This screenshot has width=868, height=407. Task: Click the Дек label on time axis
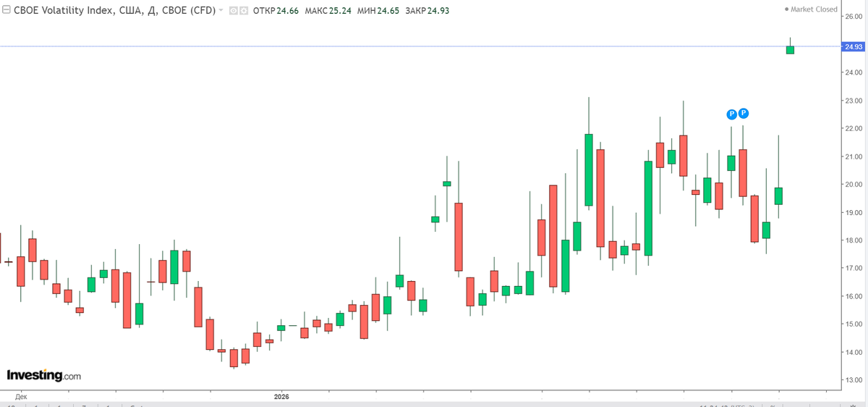(21, 397)
